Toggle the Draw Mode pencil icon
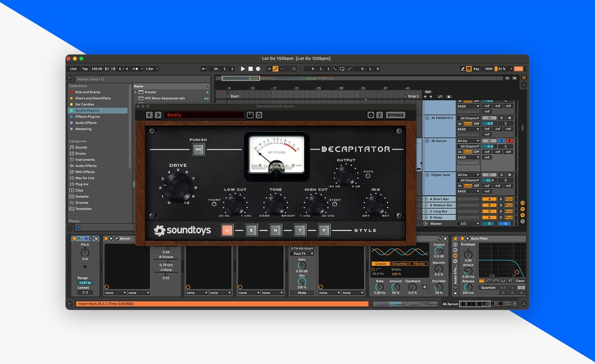Viewport: 595px width, 364px height. 463,69
